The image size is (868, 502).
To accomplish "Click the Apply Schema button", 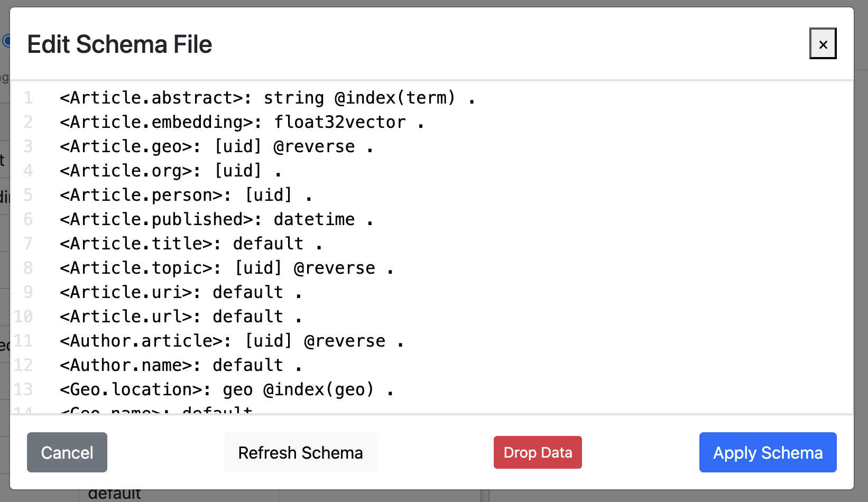I will click(x=767, y=452).
